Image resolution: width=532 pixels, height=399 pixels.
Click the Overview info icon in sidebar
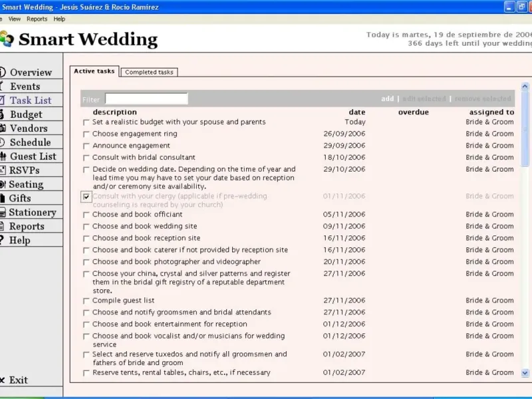point(3,72)
